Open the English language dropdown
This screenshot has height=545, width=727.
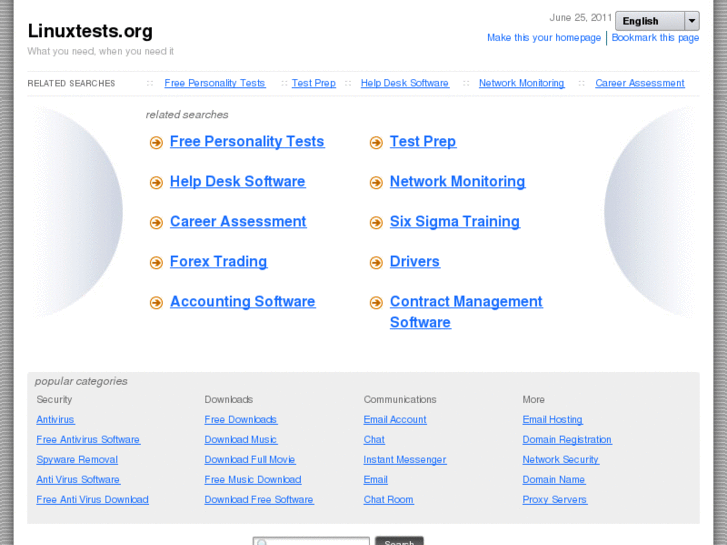(657, 21)
